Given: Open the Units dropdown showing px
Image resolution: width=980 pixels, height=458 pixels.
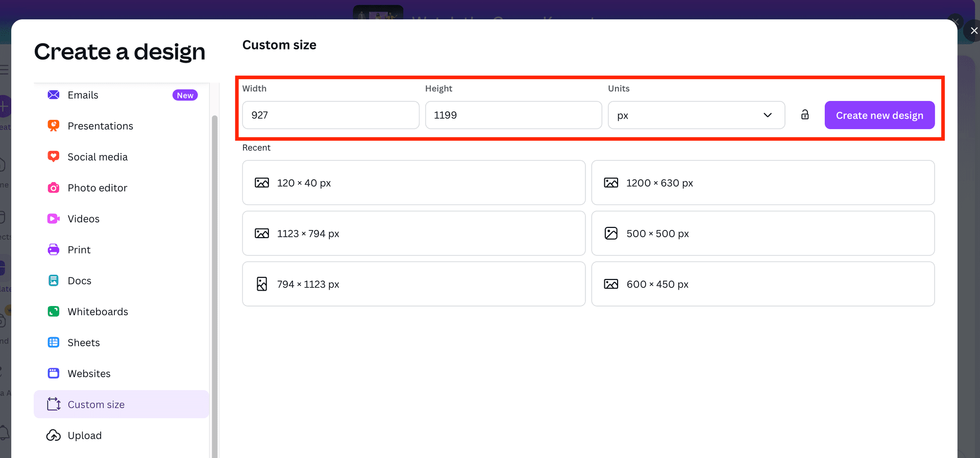Looking at the screenshot, I should click(696, 115).
